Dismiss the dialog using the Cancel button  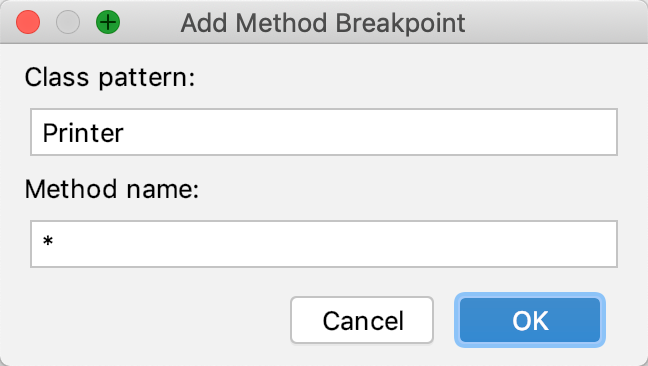(x=362, y=320)
